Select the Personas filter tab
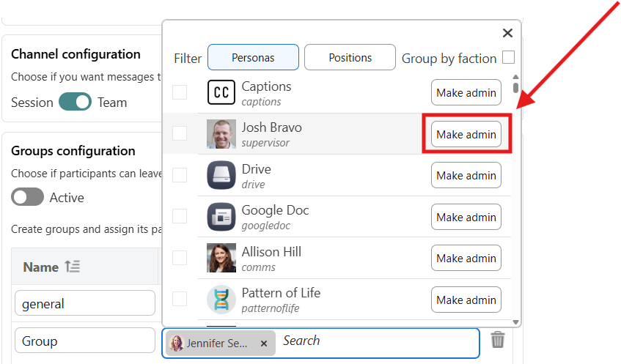The width and height of the screenshot is (621, 364). tap(253, 58)
